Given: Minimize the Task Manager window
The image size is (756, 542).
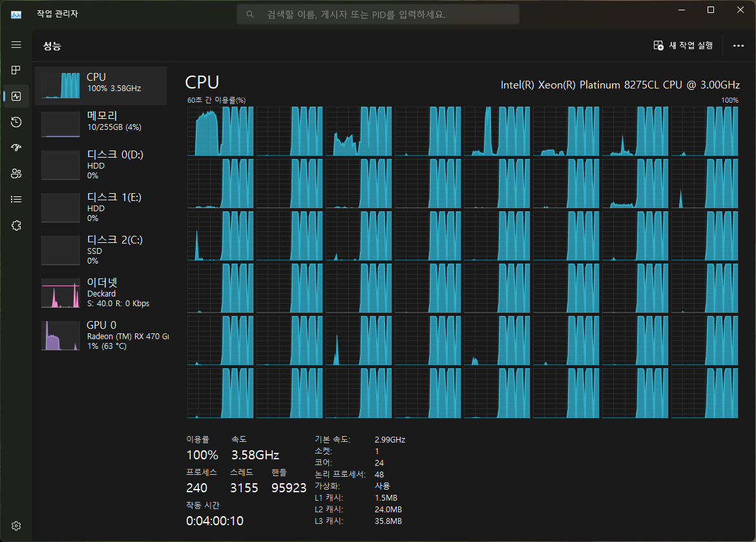Looking at the screenshot, I should (x=682, y=10).
